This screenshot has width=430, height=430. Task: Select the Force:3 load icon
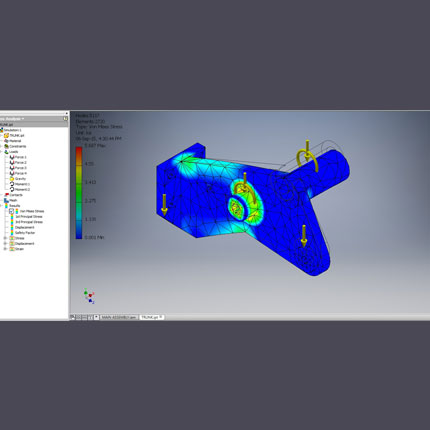coord(12,168)
